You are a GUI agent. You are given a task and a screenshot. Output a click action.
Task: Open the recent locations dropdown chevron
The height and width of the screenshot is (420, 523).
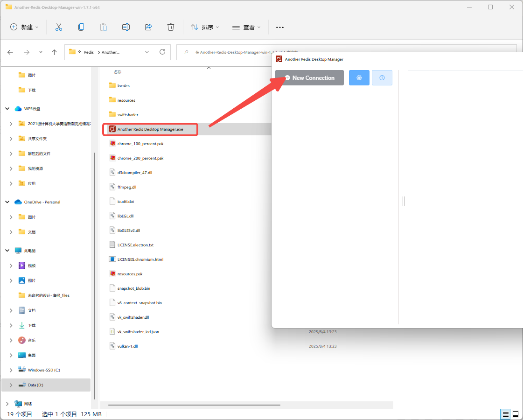[41, 52]
